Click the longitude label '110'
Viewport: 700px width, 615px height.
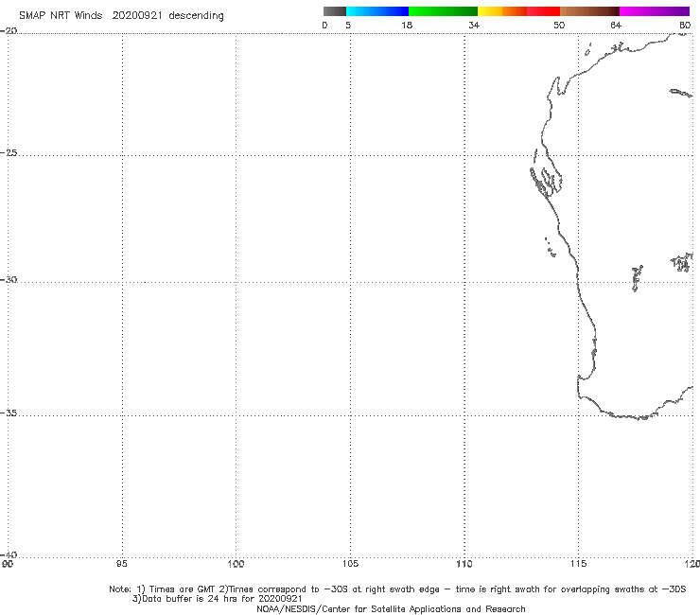tap(464, 564)
